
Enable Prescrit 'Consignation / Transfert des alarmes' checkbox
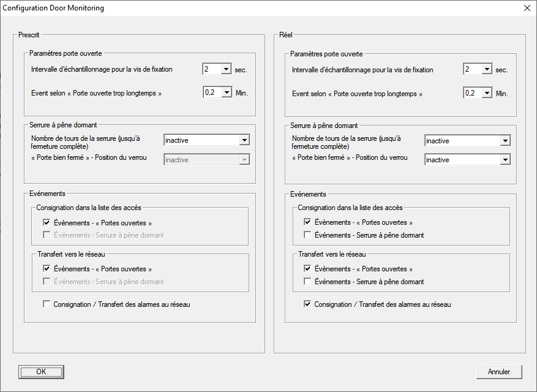point(47,304)
